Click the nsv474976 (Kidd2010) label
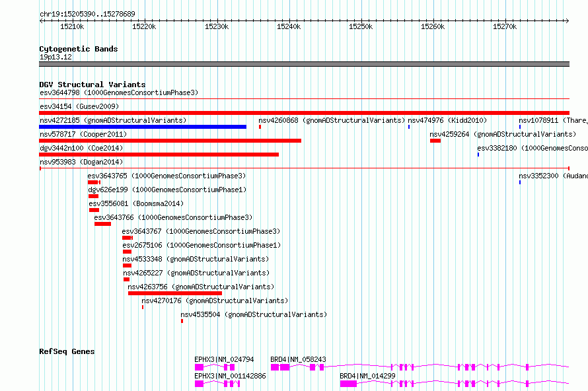Screen dimensions: 588x391 click(x=447, y=120)
